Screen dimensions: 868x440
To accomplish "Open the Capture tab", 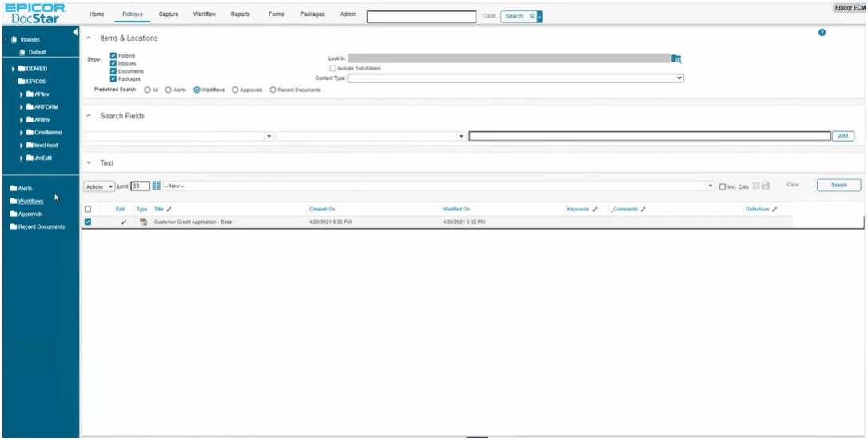I will [169, 14].
